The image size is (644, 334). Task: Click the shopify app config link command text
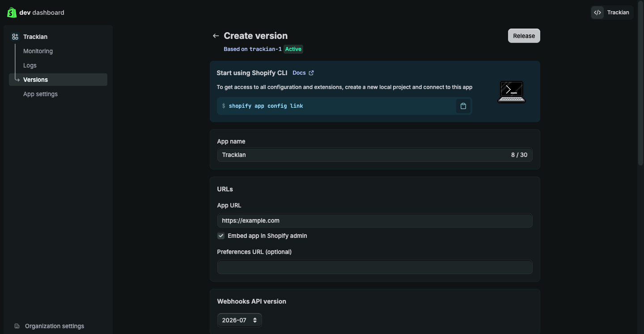pos(266,106)
